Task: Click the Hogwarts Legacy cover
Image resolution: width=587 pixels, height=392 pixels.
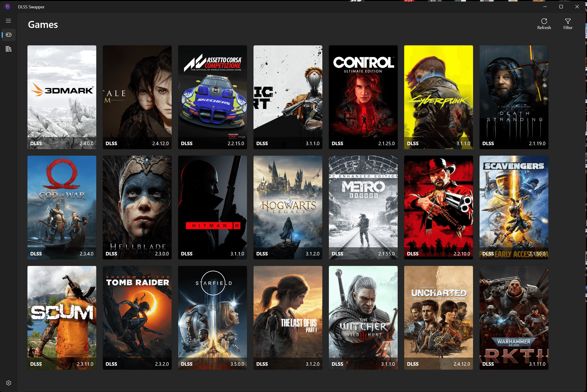Action: pos(288,207)
